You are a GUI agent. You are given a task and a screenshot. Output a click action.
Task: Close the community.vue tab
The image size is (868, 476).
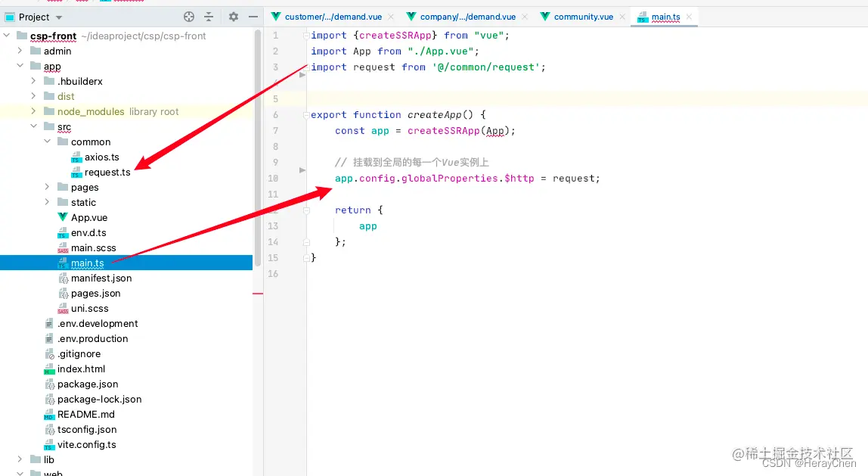point(622,17)
